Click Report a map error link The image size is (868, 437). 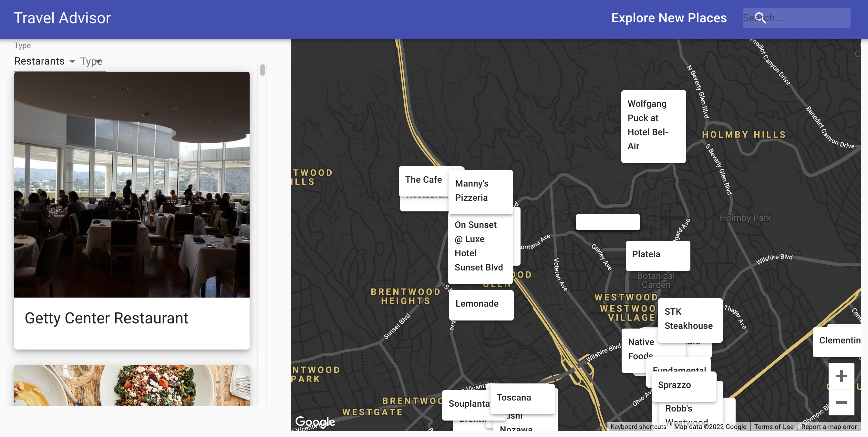click(x=829, y=427)
